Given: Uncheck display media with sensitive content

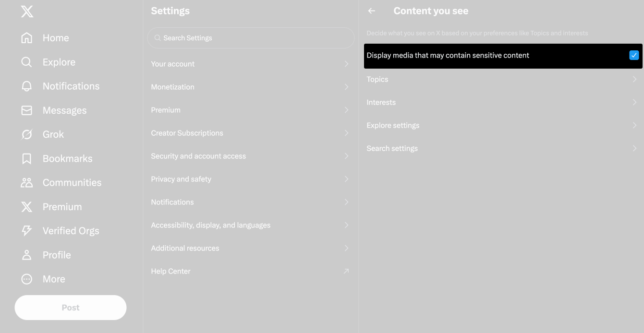Looking at the screenshot, I should (634, 55).
